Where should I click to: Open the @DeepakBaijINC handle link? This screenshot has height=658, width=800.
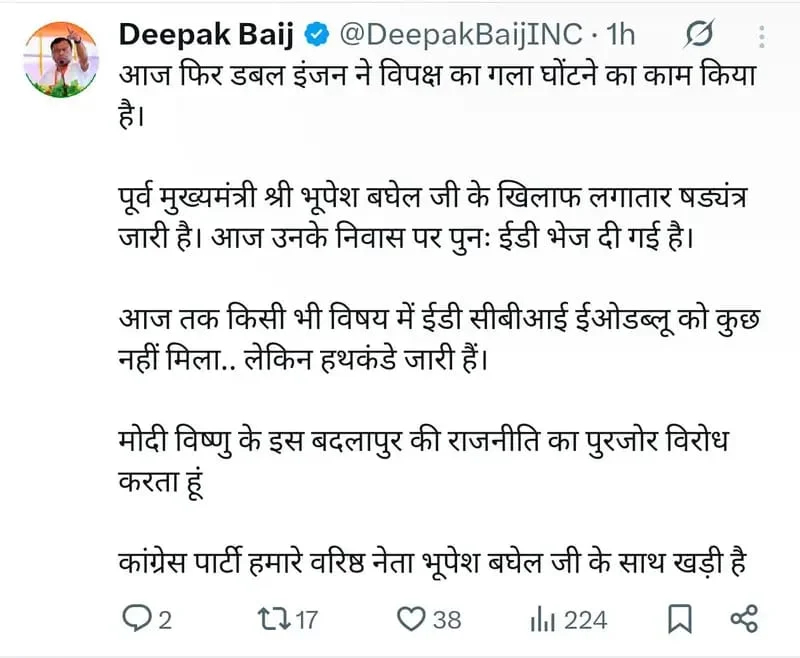pyautogui.click(x=459, y=34)
